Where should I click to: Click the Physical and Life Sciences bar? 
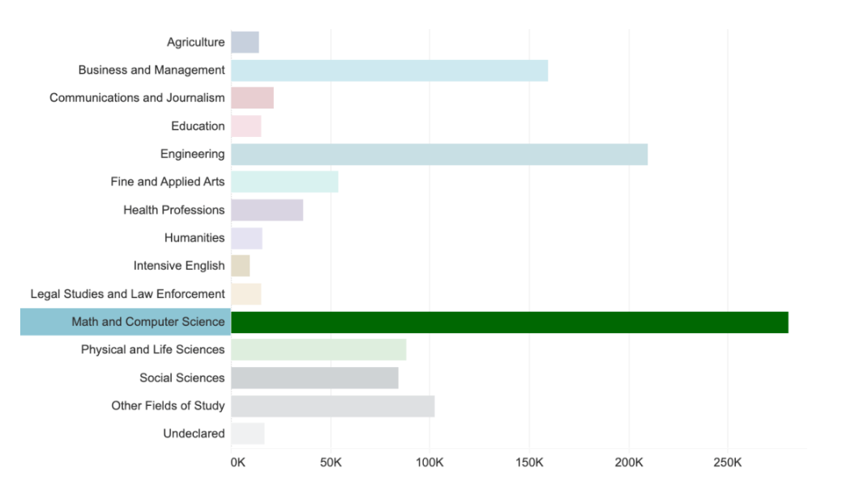(318, 350)
